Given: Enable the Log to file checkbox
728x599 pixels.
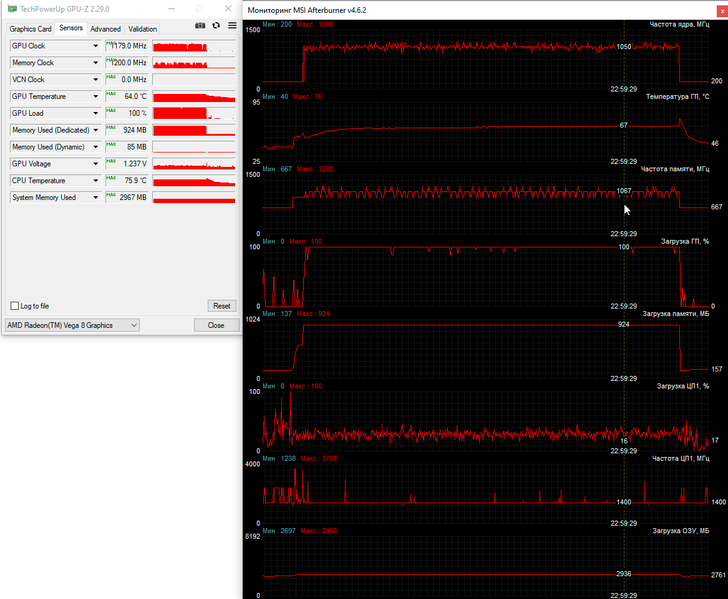Looking at the screenshot, I should point(15,306).
